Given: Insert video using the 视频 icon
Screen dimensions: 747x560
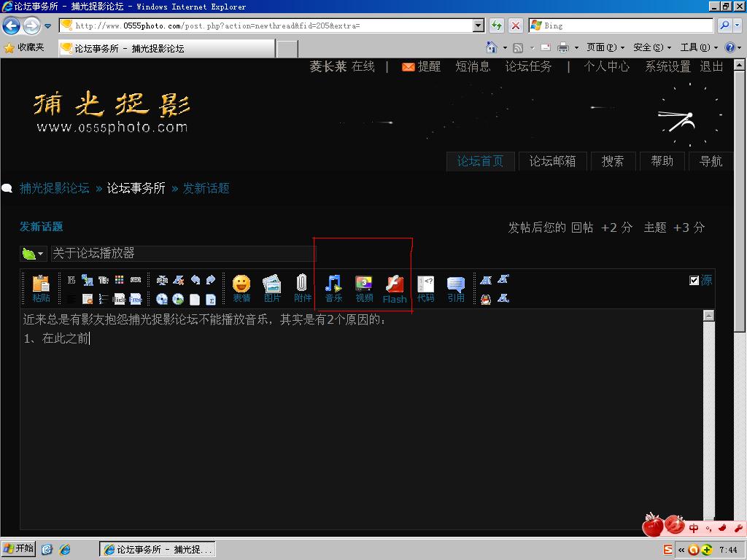Looking at the screenshot, I should tap(364, 287).
